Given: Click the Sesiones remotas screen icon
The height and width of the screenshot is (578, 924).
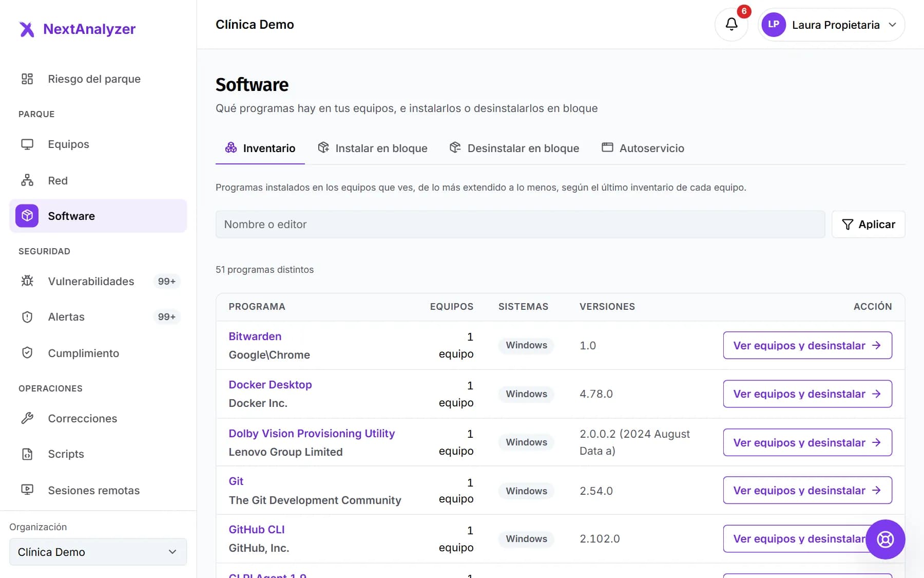Looking at the screenshot, I should (27, 490).
